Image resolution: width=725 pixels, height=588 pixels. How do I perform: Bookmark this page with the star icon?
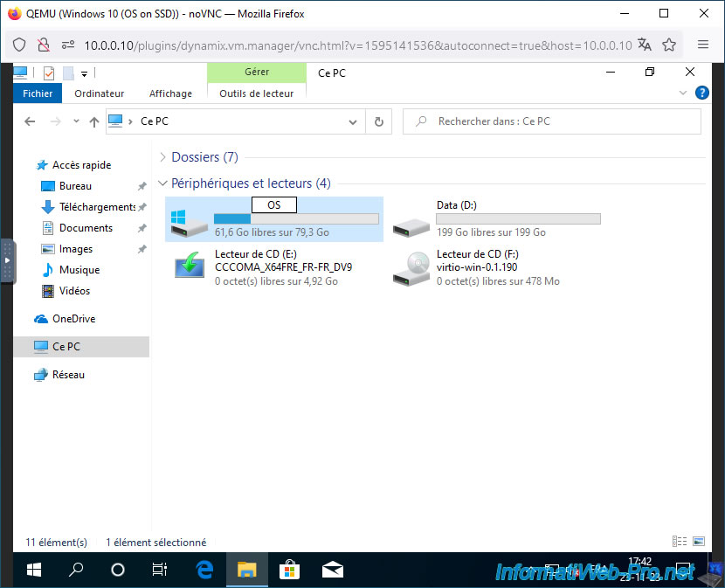[x=669, y=45]
